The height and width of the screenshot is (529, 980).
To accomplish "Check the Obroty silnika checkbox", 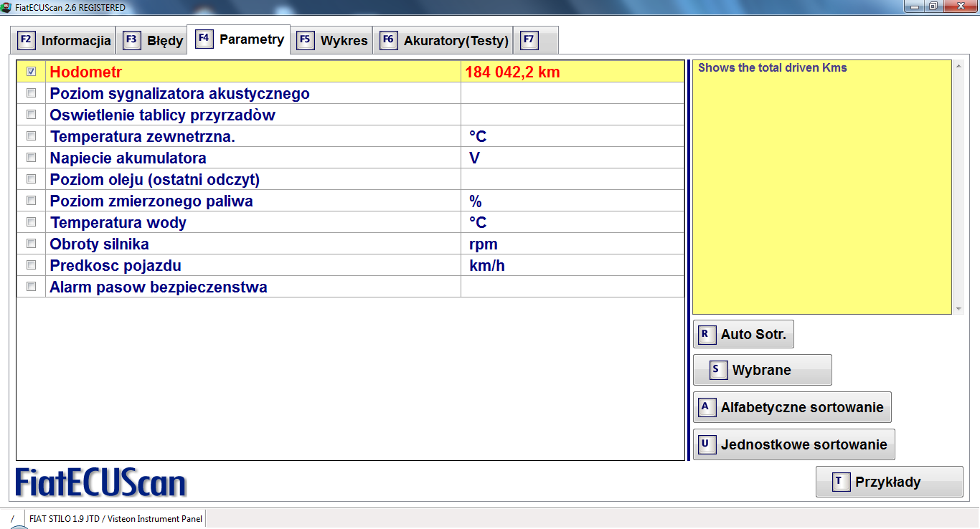I will click(x=31, y=244).
